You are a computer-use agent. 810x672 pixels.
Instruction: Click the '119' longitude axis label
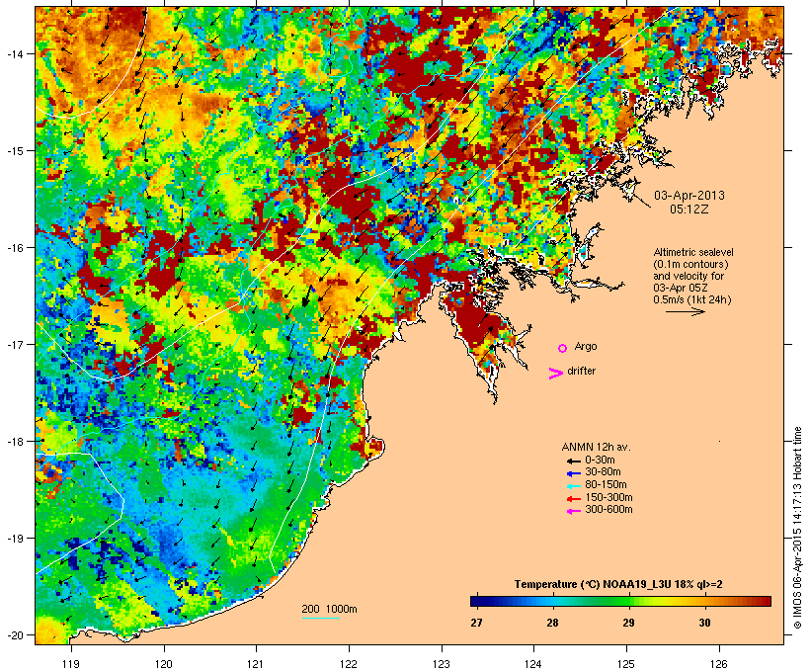pos(71,664)
